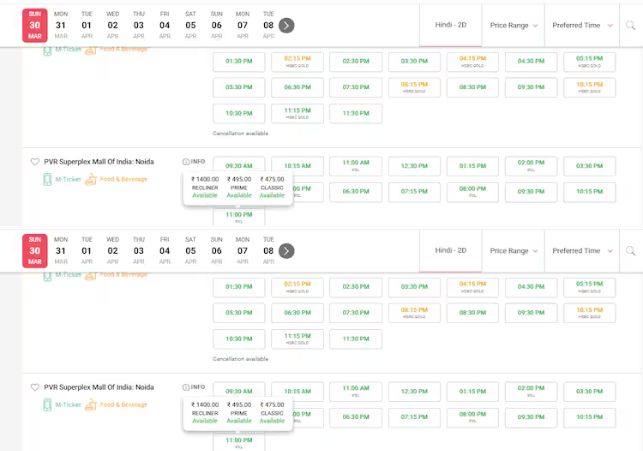Click 'PVR Superplex Mall Of India: Noida' name, upper panel
The image size is (643, 451).
tap(99, 162)
